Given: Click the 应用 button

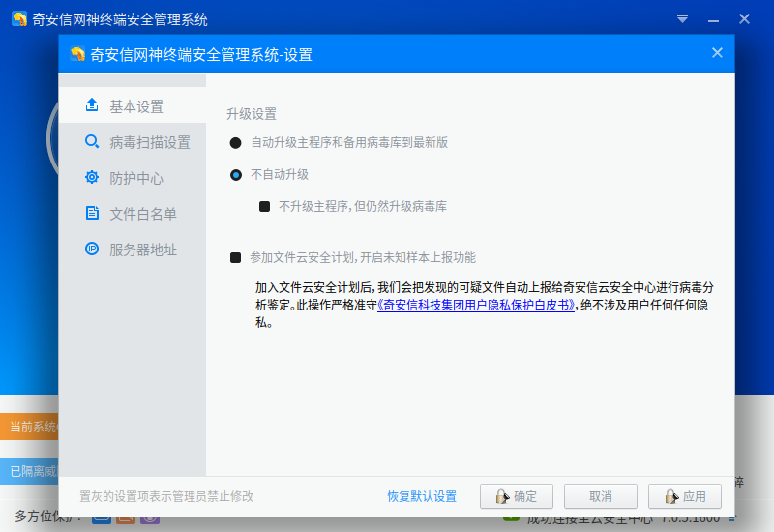Looking at the screenshot, I should pyautogui.click(x=684, y=496).
